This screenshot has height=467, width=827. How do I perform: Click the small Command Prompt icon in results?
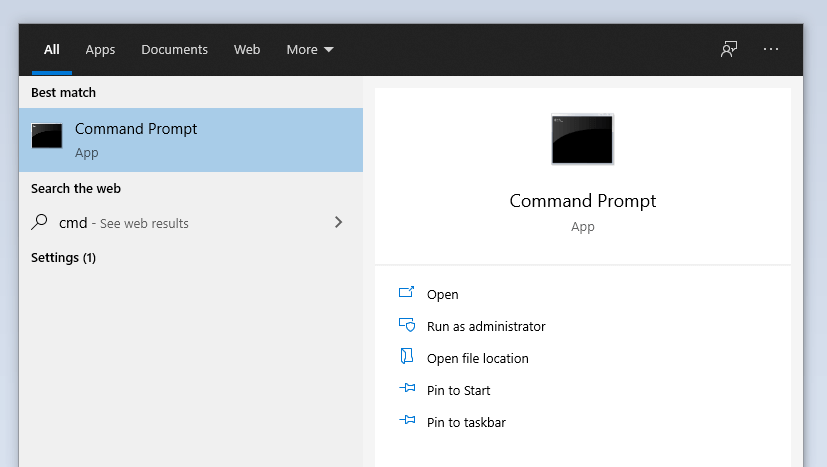[47, 136]
